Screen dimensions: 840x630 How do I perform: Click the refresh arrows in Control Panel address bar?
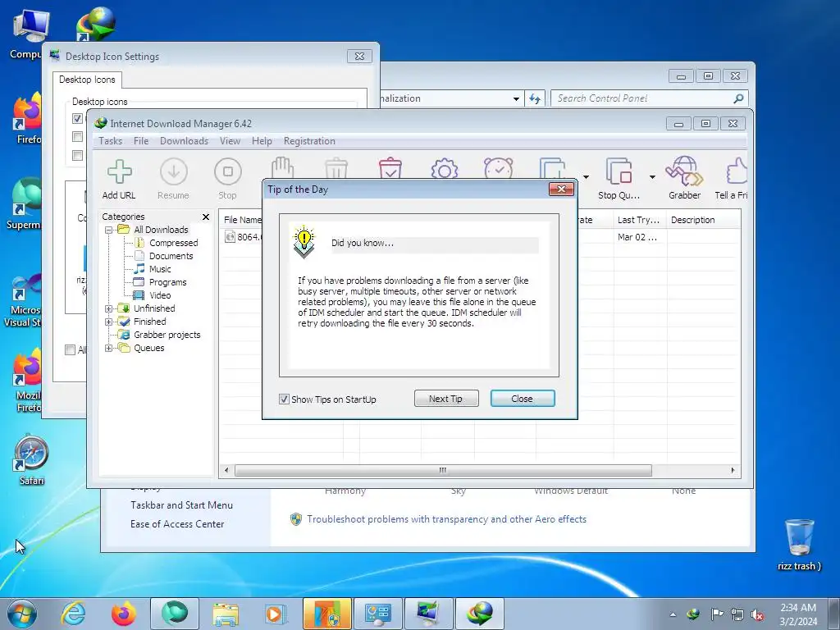(x=535, y=98)
